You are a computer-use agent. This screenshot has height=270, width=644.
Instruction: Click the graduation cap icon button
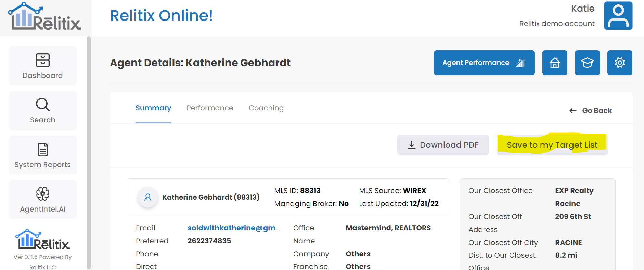pyautogui.click(x=587, y=63)
